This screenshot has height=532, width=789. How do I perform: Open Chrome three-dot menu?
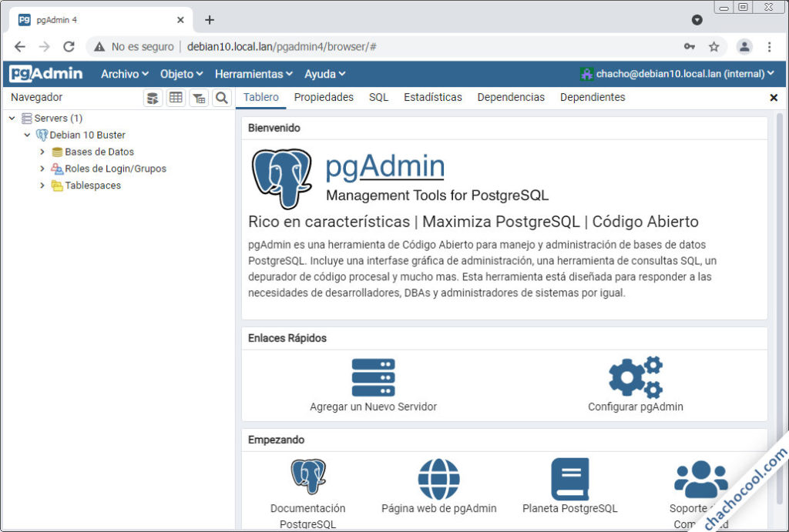coord(770,47)
